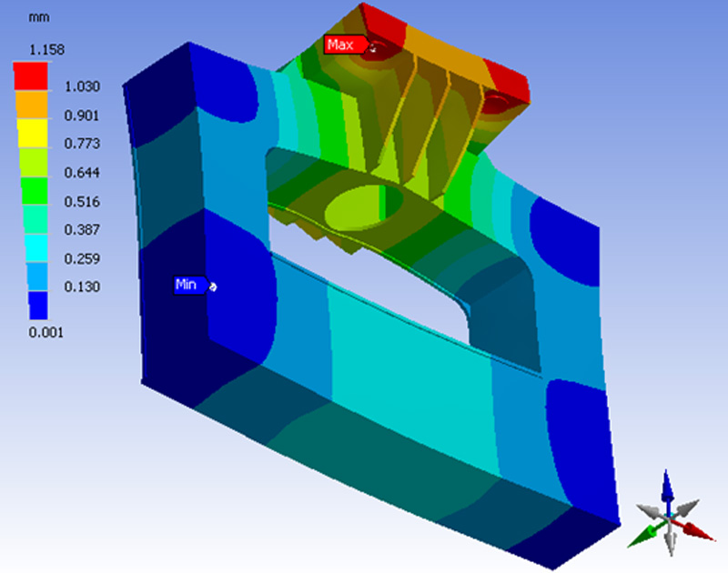Select the red legend color band

click(x=31, y=76)
